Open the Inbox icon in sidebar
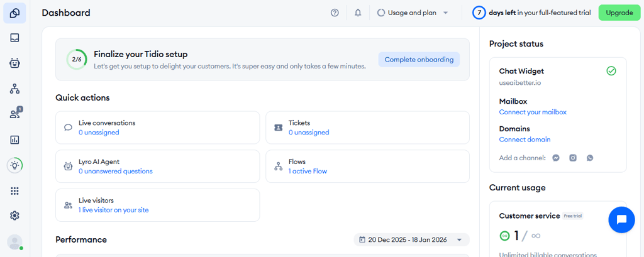This screenshot has width=644, height=257. click(x=14, y=38)
